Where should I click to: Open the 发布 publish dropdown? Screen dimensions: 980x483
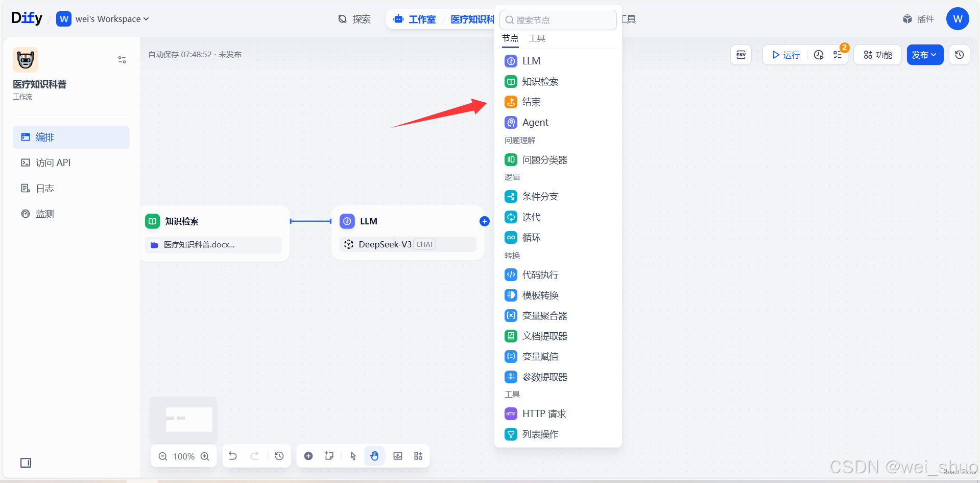924,55
